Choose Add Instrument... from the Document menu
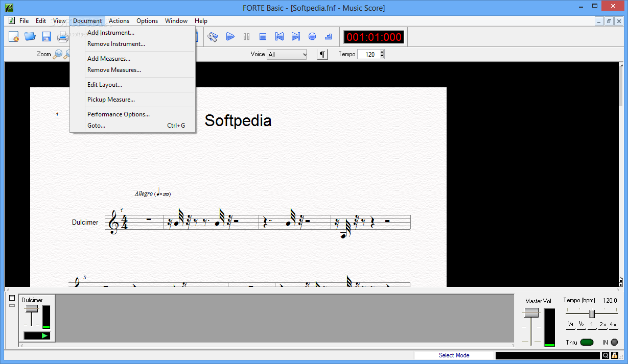 (133, 33)
